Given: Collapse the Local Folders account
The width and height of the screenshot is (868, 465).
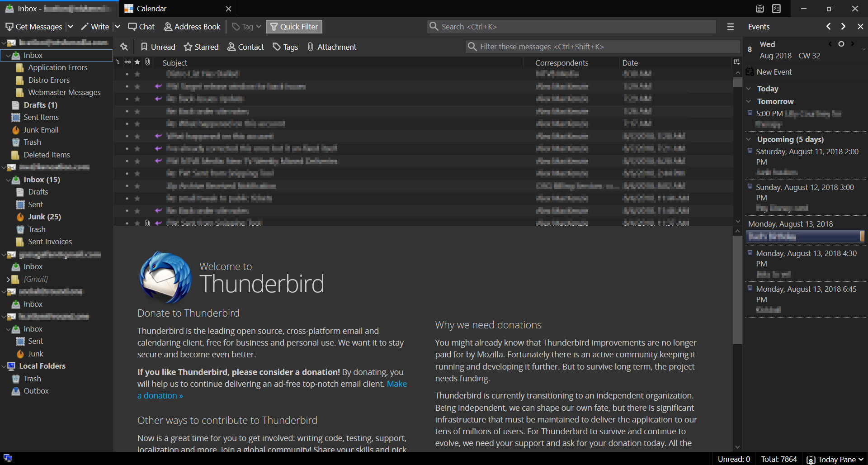Looking at the screenshot, I should (x=4, y=366).
